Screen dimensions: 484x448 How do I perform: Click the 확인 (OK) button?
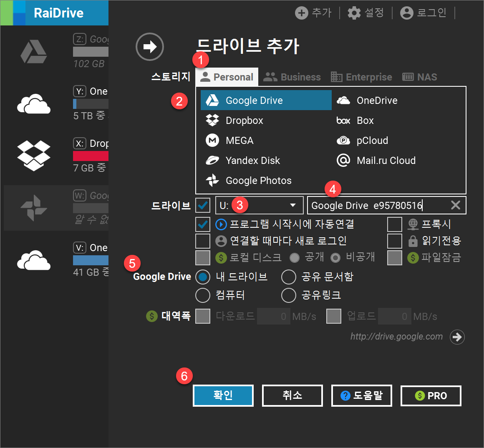click(x=223, y=395)
